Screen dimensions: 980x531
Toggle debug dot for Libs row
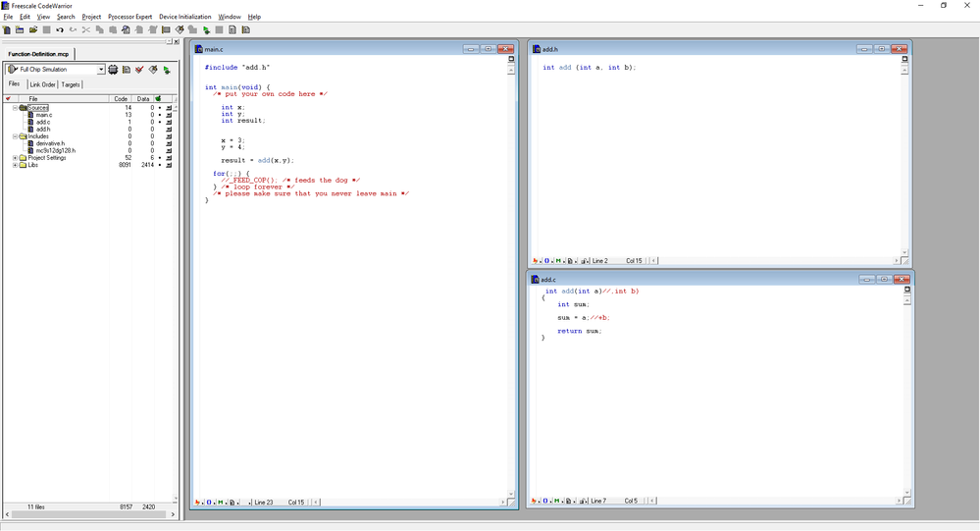click(159, 165)
